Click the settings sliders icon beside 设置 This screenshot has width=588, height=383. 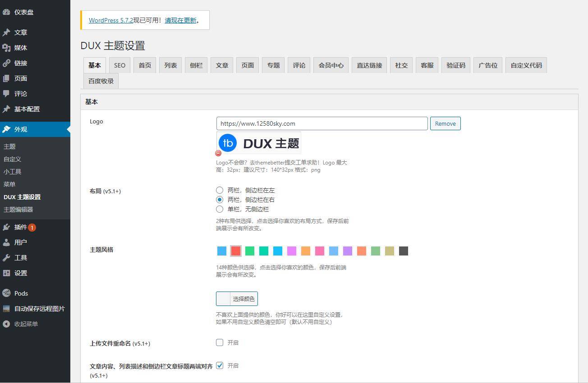tap(6, 273)
